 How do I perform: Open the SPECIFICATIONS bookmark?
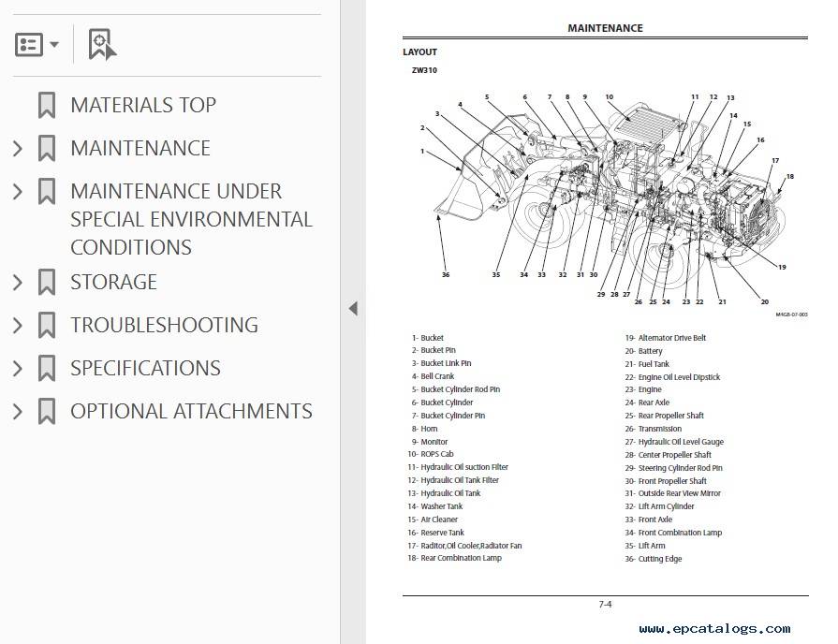[145, 368]
